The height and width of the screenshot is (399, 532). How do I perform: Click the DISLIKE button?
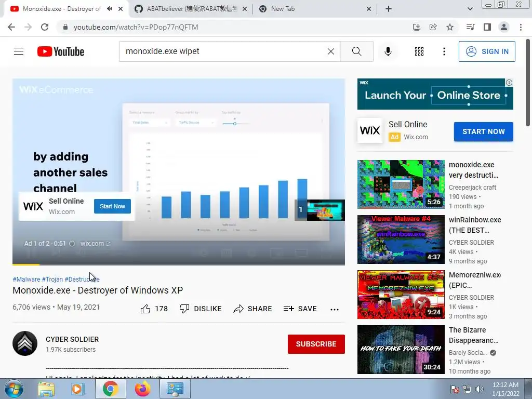point(201,309)
